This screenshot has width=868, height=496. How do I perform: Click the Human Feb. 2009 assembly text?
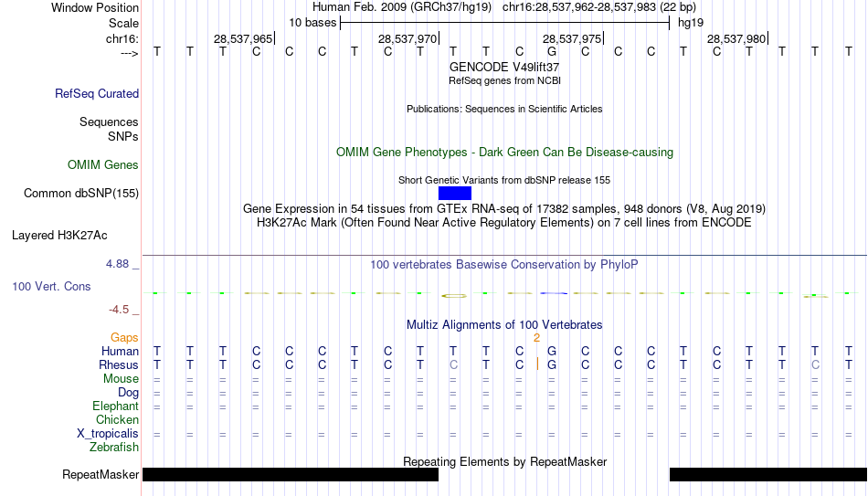point(402,7)
